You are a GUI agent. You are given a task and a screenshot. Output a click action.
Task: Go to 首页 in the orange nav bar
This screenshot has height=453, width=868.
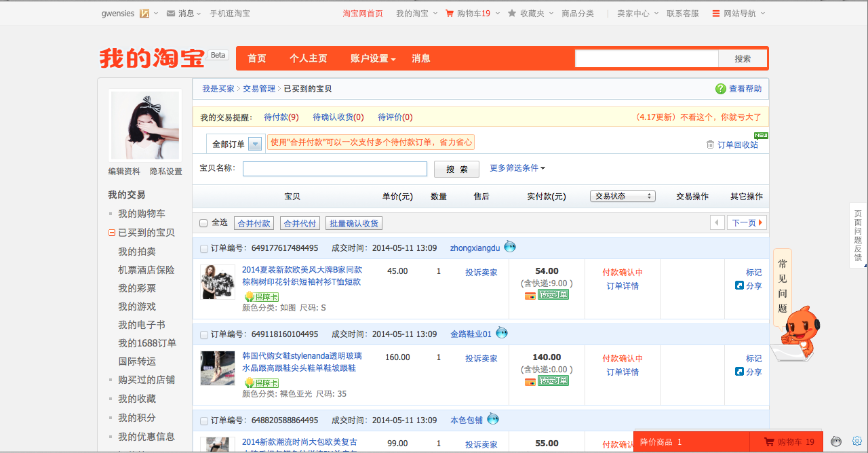257,59
